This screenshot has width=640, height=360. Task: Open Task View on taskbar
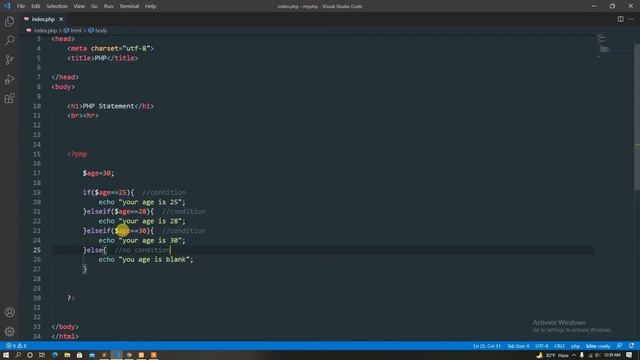click(x=42, y=355)
